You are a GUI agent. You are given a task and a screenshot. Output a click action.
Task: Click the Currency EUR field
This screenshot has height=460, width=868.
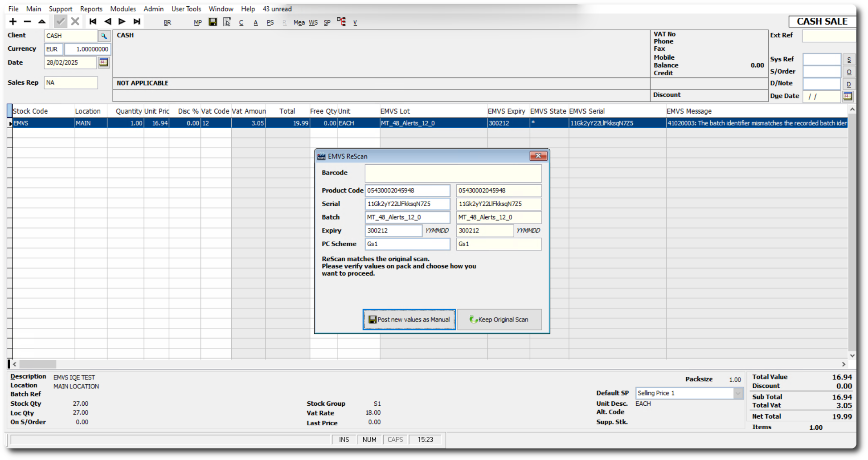pyautogui.click(x=53, y=49)
